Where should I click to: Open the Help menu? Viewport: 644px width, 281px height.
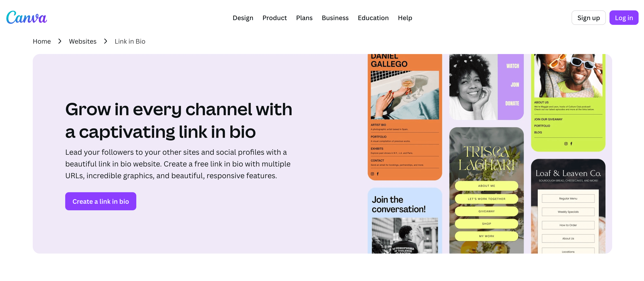(x=405, y=18)
